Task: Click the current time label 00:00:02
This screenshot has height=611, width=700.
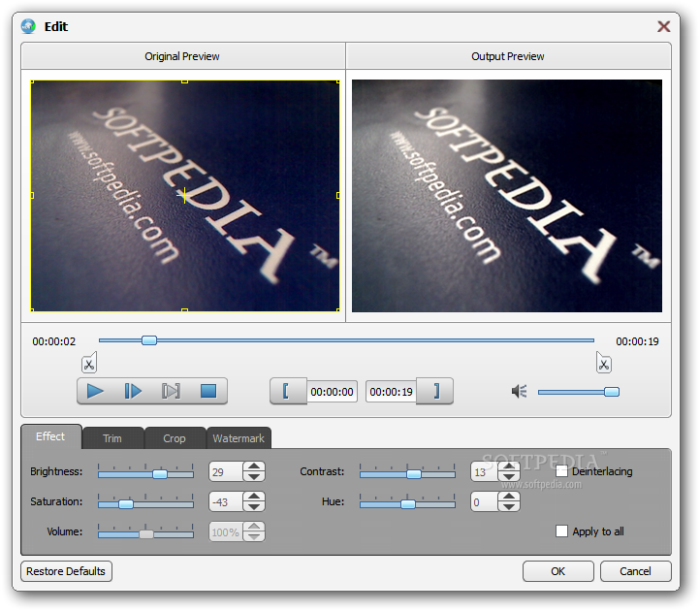Action: tap(54, 341)
